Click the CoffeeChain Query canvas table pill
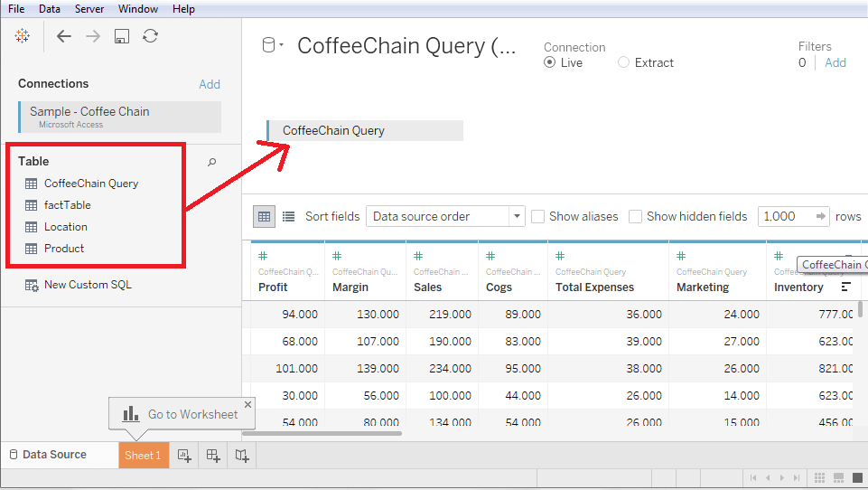This screenshot has height=490, width=868. (x=366, y=130)
